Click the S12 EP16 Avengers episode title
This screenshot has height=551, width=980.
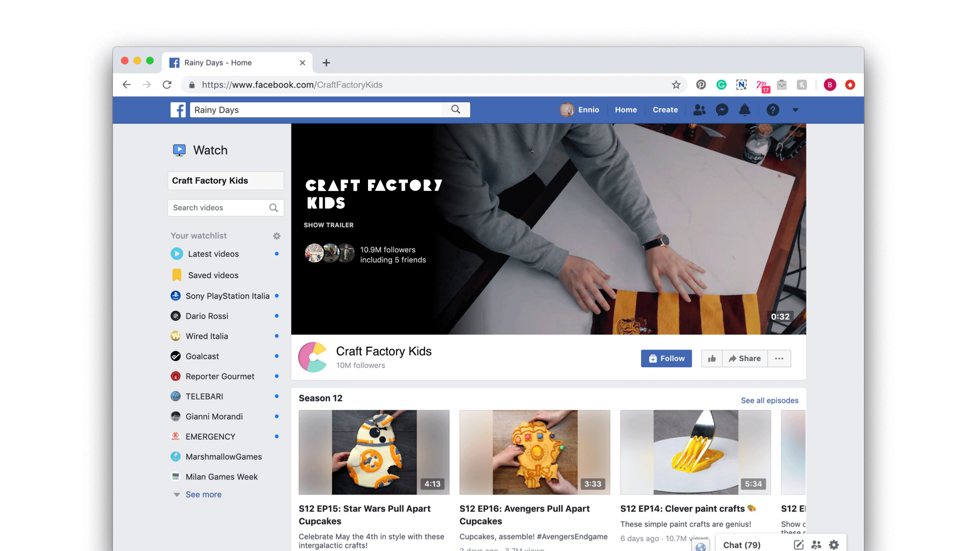tap(524, 515)
